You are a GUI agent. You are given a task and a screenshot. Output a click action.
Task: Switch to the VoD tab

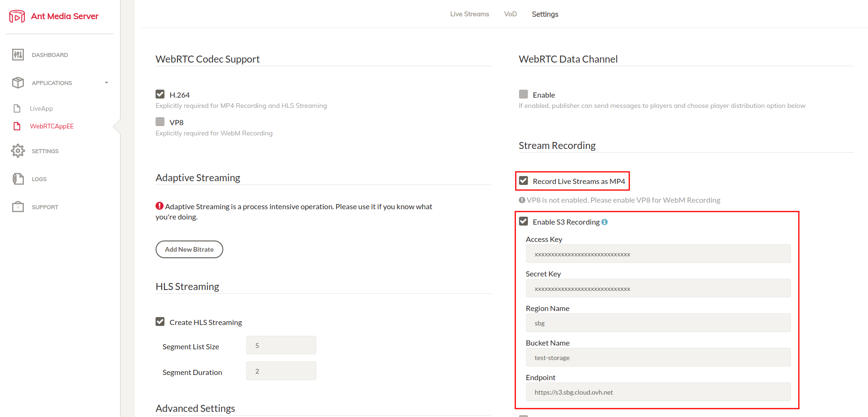[510, 14]
